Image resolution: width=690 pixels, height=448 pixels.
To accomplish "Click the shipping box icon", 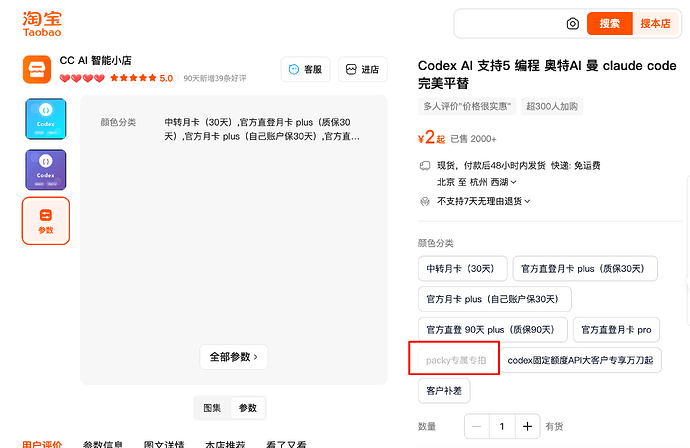I will [x=425, y=165].
